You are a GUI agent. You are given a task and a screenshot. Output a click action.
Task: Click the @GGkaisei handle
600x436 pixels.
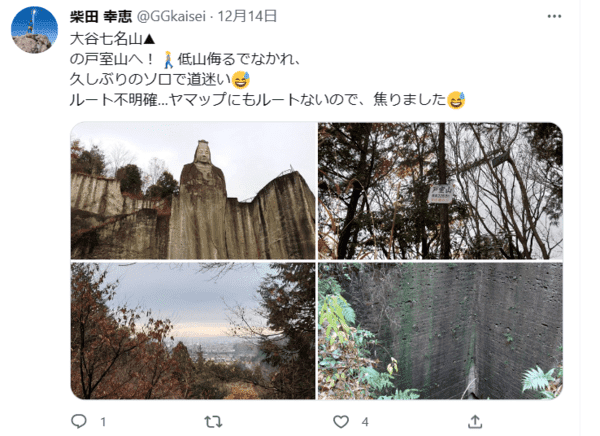[x=171, y=16]
